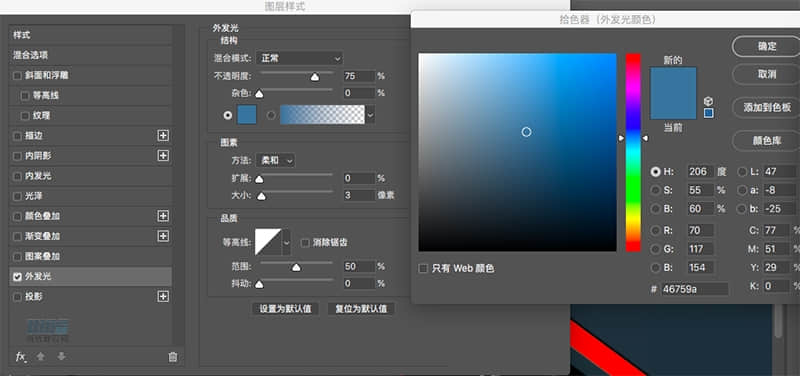Enable 斜面和浮雕 checkbox
The width and height of the screenshot is (800, 376).
click(x=17, y=76)
